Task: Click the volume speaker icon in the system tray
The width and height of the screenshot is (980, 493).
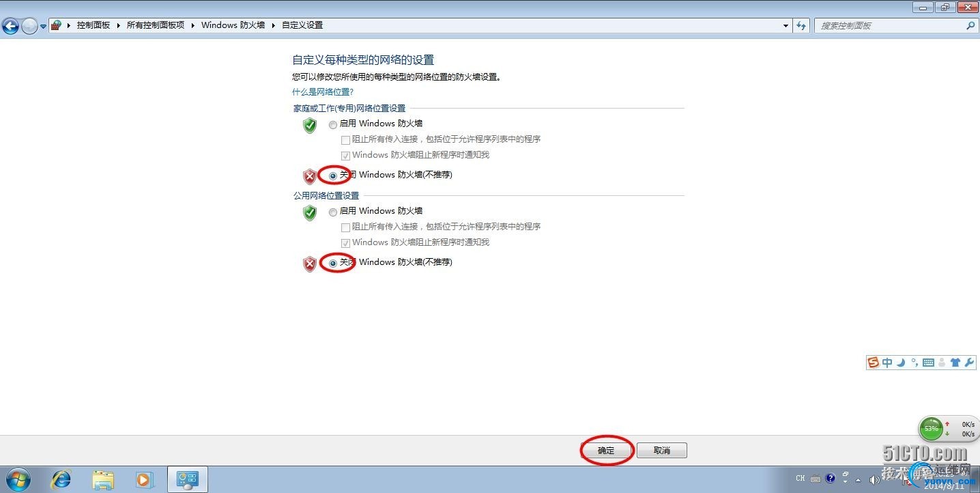Action: [x=875, y=479]
